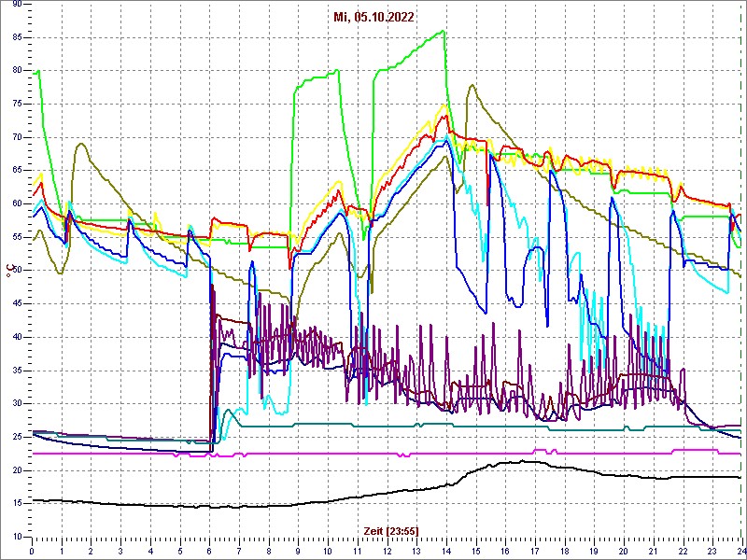Click the hour label 21 on time axis

653,550
